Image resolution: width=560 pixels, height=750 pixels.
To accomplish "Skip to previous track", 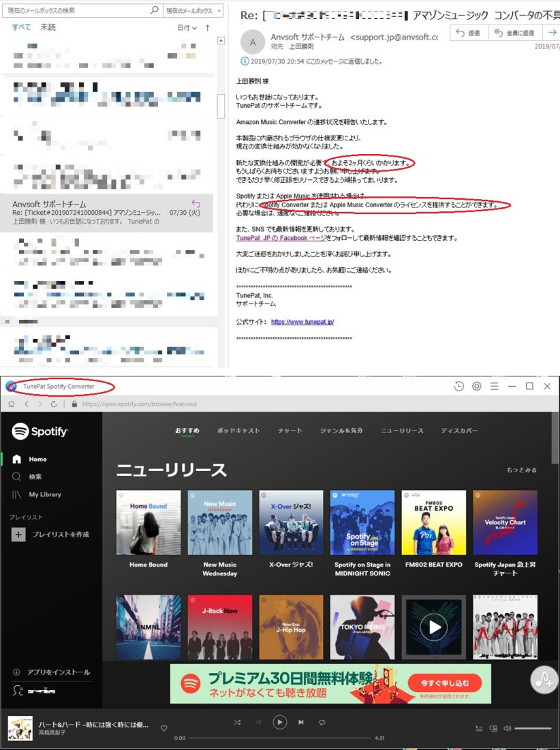I will [258, 722].
